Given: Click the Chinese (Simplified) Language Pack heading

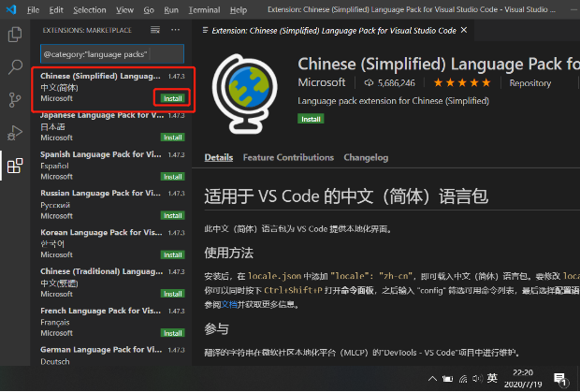Looking at the screenshot, I should coord(439,64).
